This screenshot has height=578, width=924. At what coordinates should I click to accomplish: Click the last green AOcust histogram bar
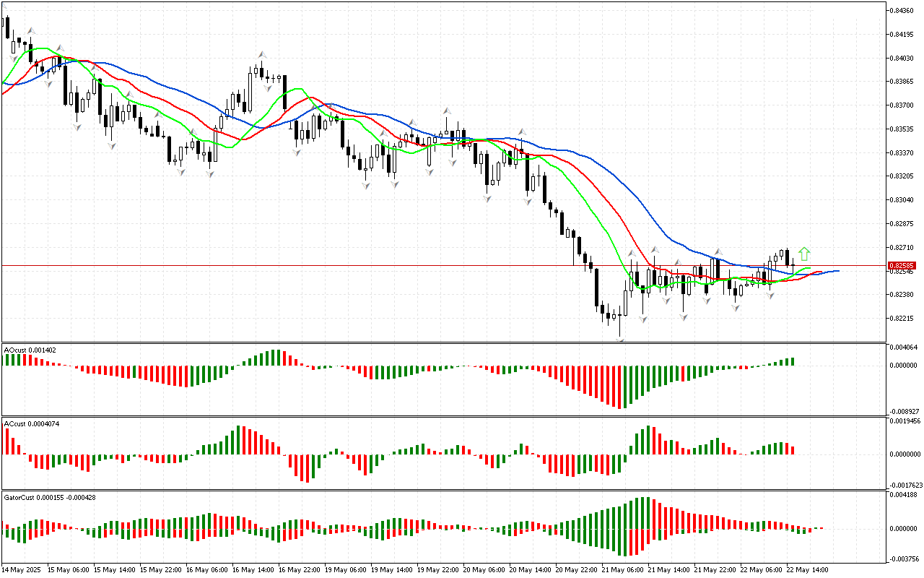click(792, 361)
